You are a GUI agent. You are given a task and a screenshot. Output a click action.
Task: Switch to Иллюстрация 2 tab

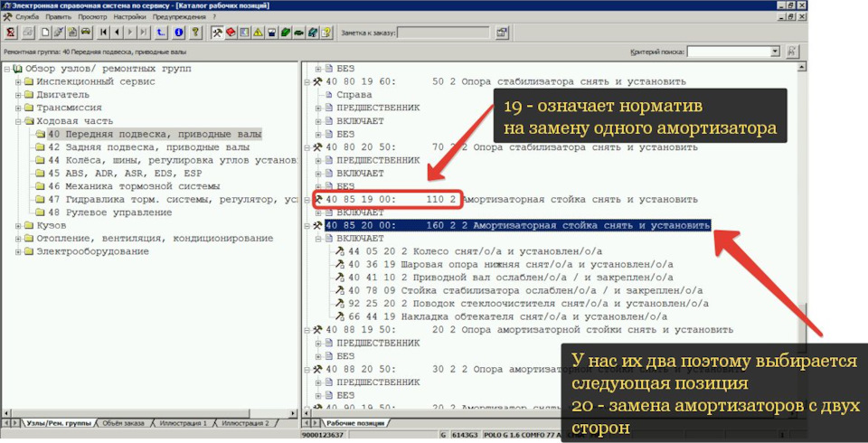pos(245,423)
